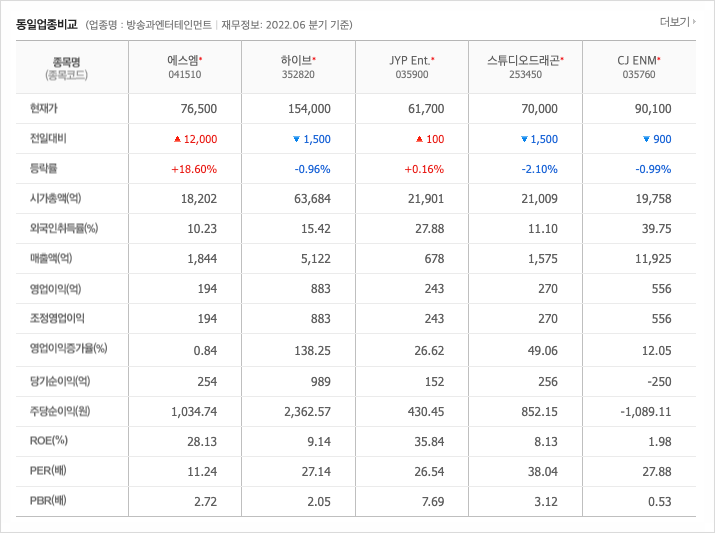Viewport: 715px width, 533px height.
Task: Open the JYP Ent. stock link
Action: pos(410,60)
